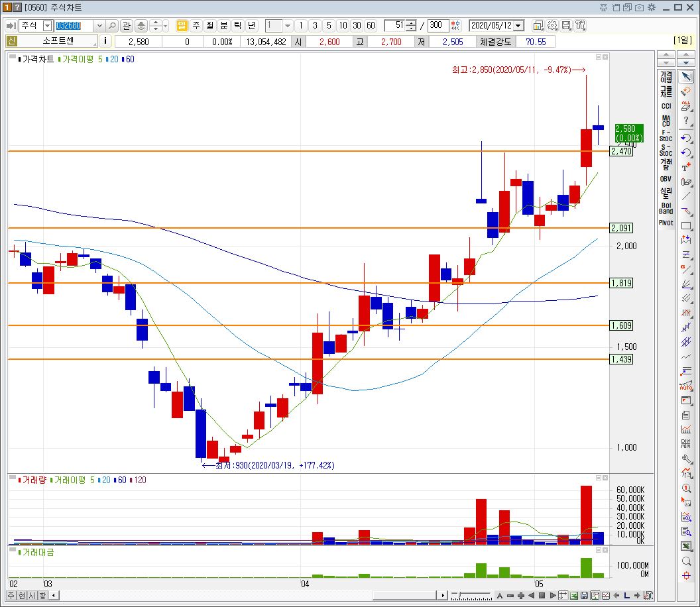Image resolution: width=700 pixels, height=607 pixels.
Task: Open the chart settings gear icon
Action: [552, 26]
